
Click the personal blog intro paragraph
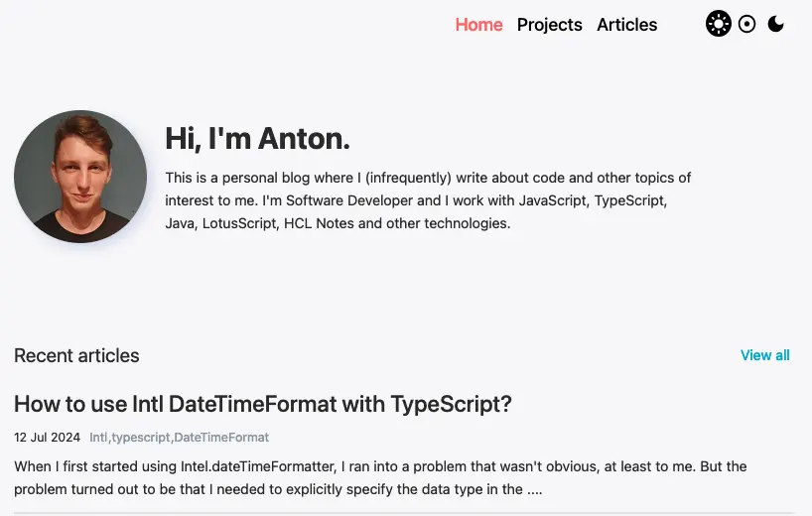pyautogui.click(x=428, y=200)
